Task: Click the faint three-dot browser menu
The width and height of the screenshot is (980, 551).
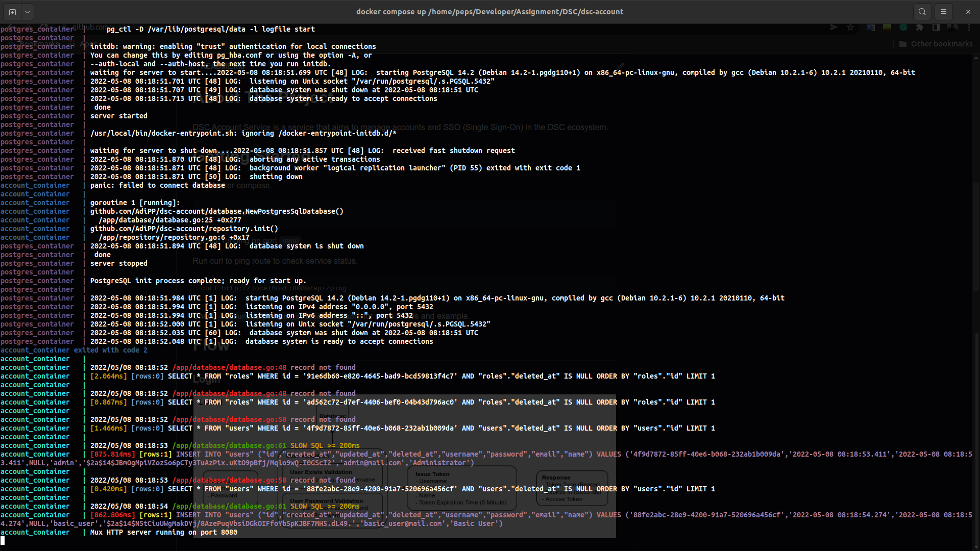Action: (969, 28)
